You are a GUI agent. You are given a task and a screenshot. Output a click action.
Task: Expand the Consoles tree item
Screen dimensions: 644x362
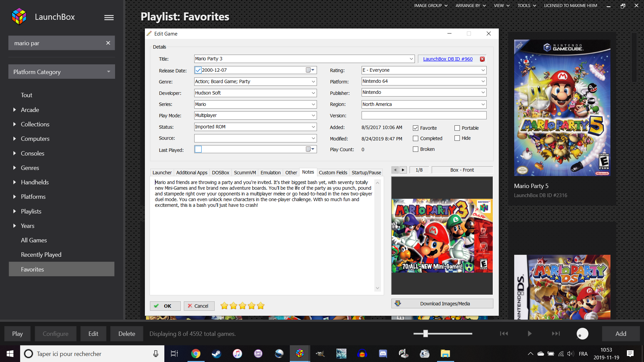click(x=14, y=153)
